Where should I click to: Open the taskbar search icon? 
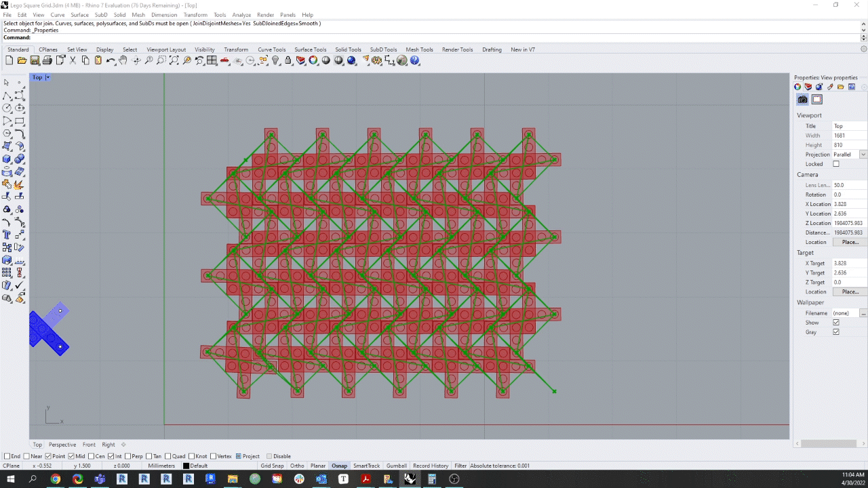[x=33, y=479]
